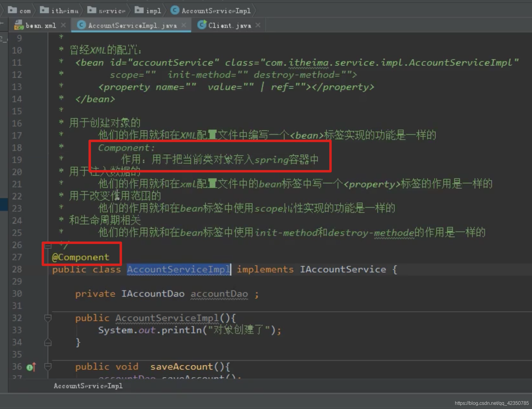Click line number 18 in the gutter
This screenshot has width=532, height=409.
(x=17, y=148)
